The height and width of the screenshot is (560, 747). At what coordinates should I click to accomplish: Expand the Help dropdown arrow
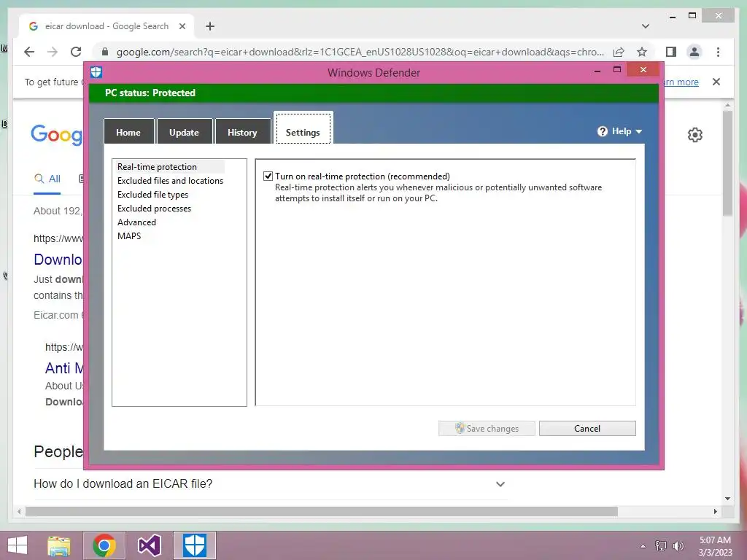pos(639,131)
